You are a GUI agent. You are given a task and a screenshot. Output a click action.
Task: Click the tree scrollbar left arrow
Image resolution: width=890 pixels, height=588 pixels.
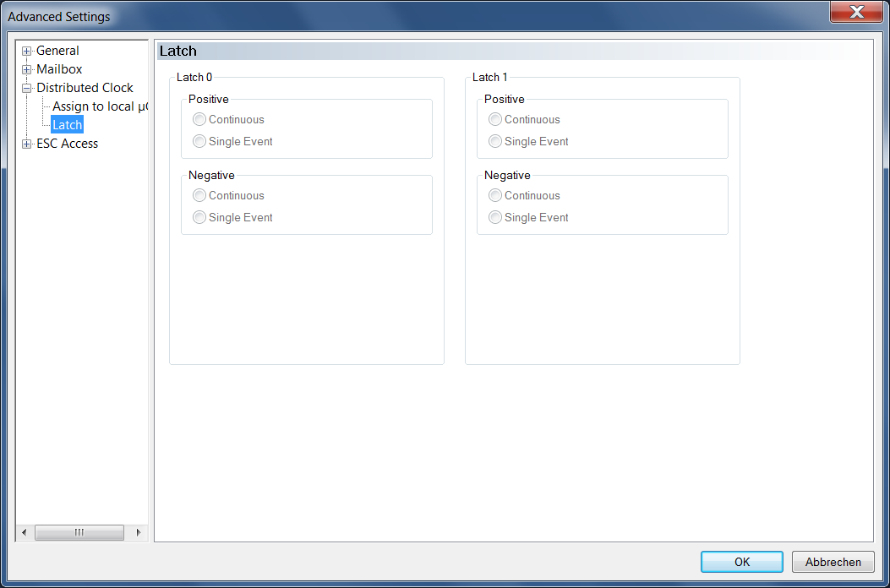(24, 532)
